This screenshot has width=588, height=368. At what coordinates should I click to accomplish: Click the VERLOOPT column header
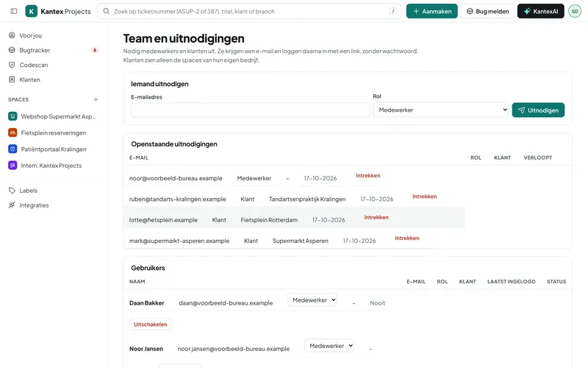[x=538, y=158]
